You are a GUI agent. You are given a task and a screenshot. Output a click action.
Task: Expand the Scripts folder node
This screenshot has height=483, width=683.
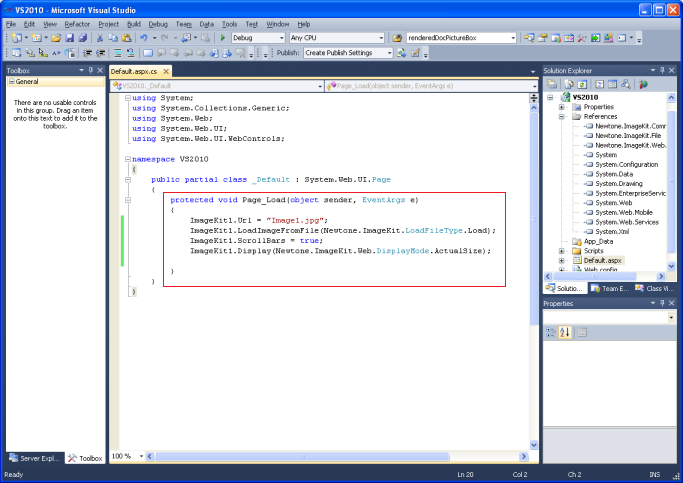(562, 251)
